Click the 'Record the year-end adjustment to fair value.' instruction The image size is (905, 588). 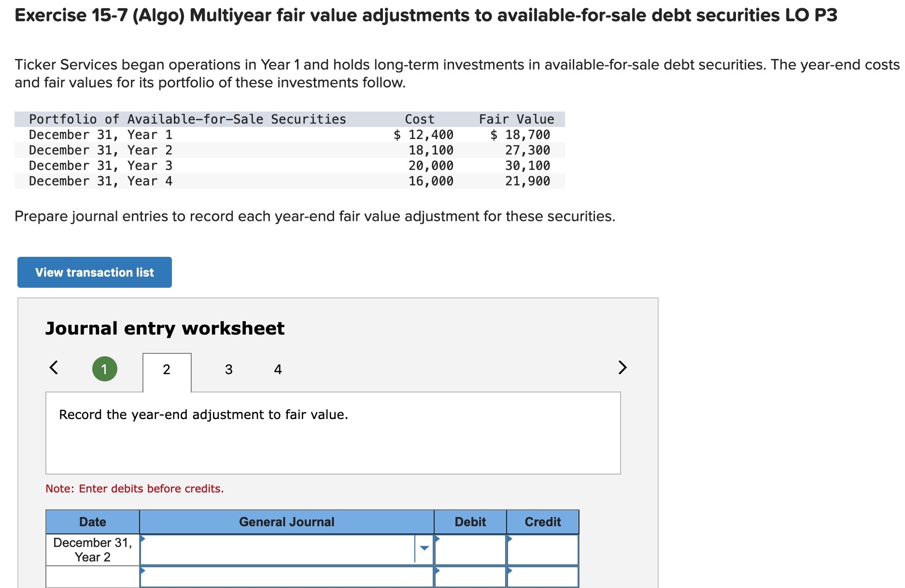coord(203,415)
